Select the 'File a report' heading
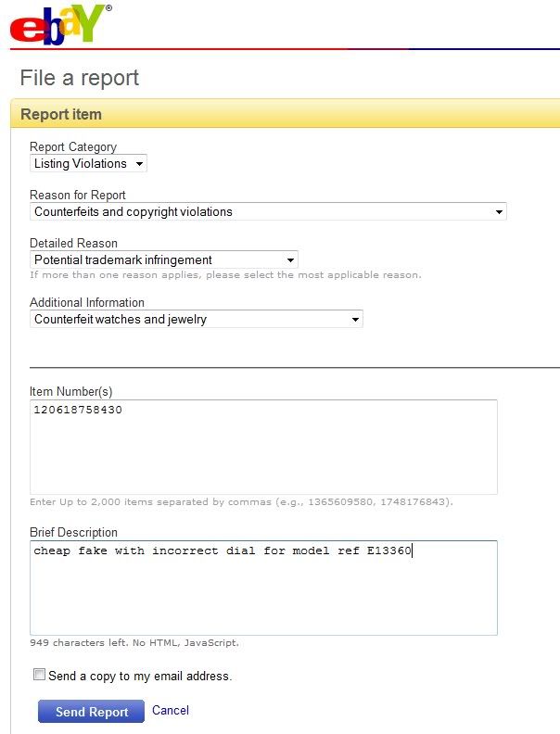 tap(80, 78)
